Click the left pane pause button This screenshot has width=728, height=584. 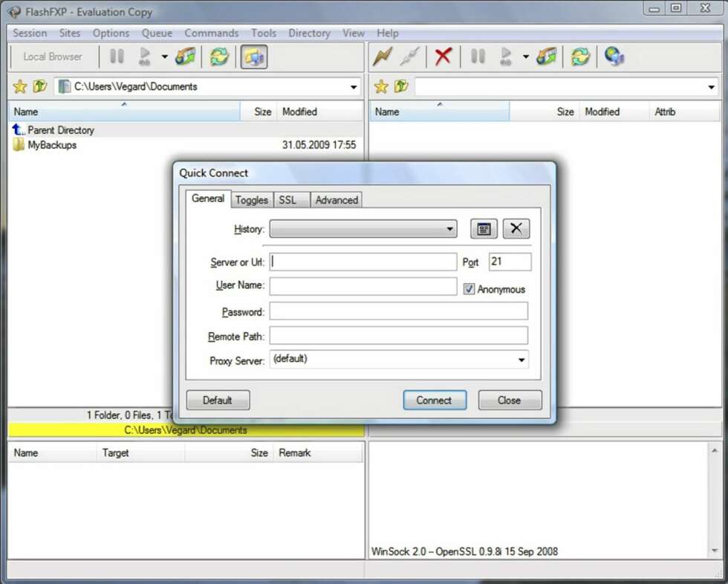[117, 56]
